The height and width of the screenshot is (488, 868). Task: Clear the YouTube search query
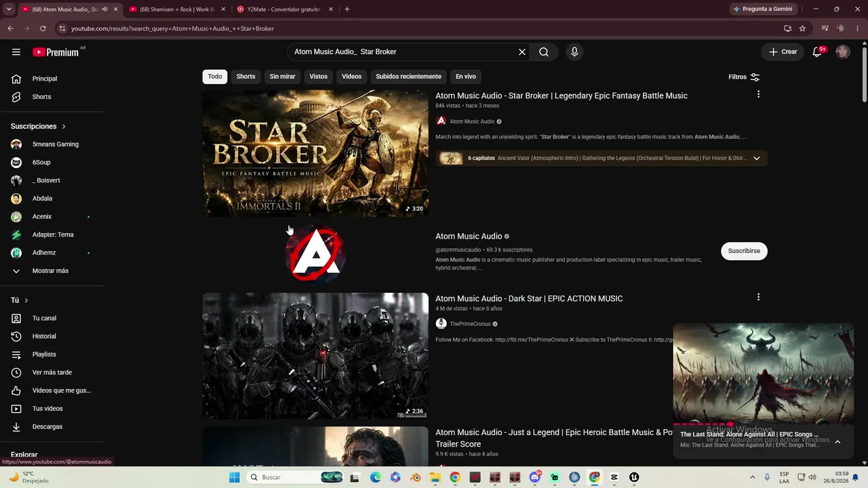[x=522, y=52]
